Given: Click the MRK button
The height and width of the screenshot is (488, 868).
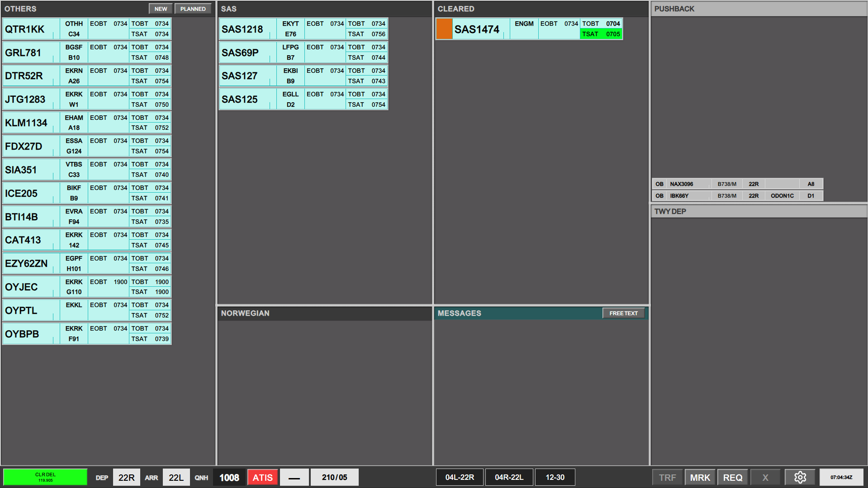Looking at the screenshot, I should (700, 477).
